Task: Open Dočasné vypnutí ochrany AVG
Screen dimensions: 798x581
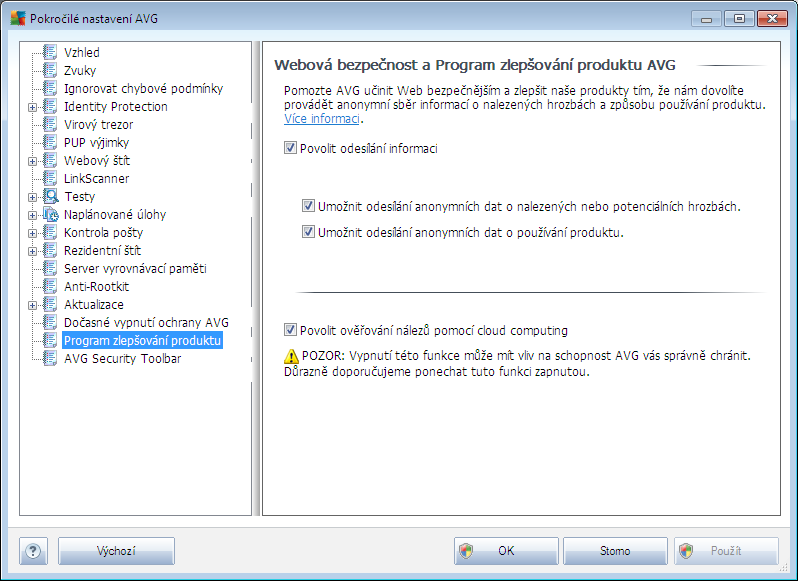Action: click(x=147, y=323)
